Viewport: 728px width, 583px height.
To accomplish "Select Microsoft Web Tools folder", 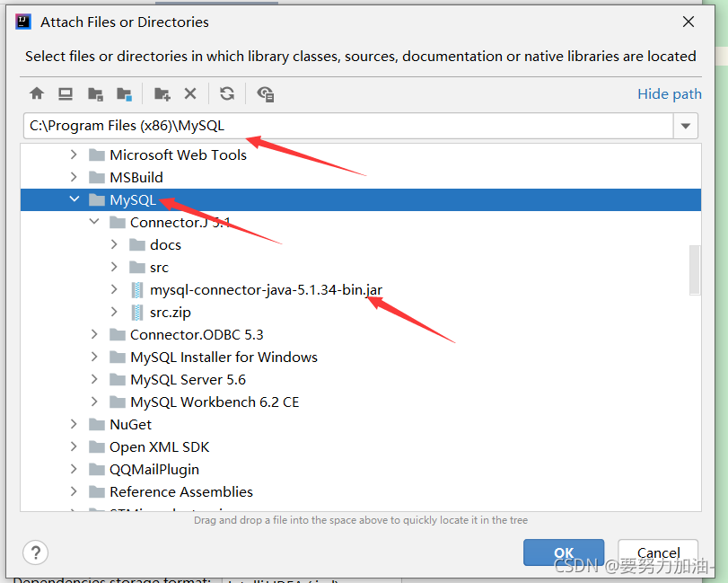I will [x=178, y=155].
